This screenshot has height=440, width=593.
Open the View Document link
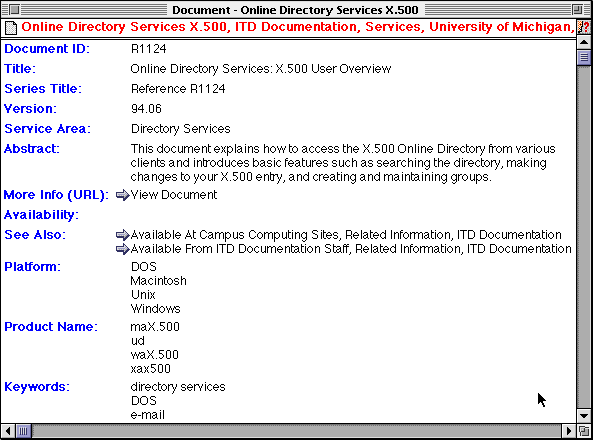tap(174, 195)
